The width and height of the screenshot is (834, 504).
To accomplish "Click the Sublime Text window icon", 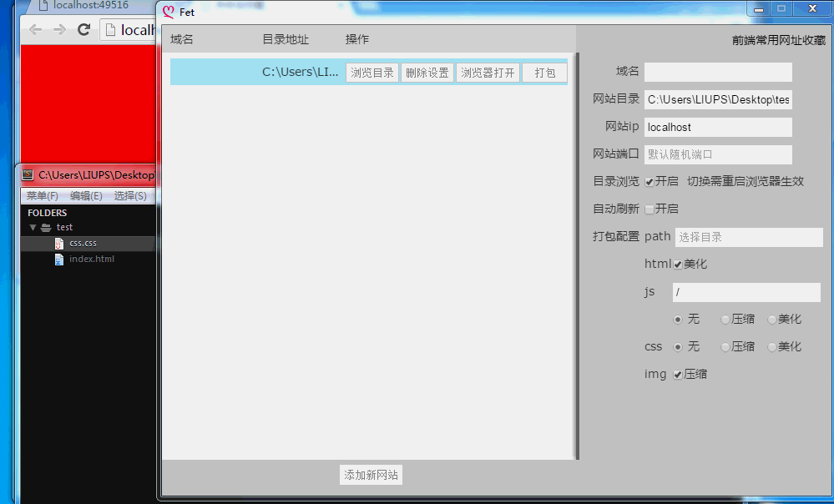I will click(28, 175).
